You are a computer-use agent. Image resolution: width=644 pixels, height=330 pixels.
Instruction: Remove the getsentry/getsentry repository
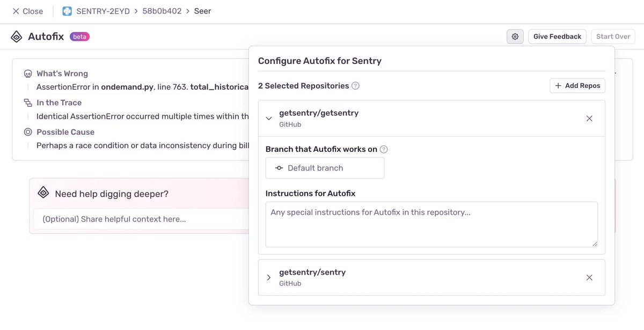point(589,118)
